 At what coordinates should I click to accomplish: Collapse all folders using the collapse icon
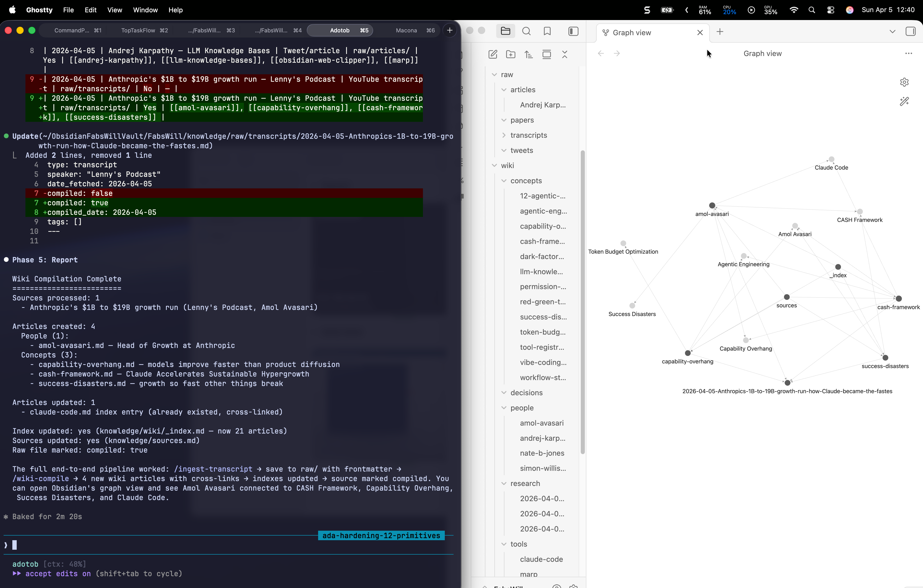[x=565, y=54]
